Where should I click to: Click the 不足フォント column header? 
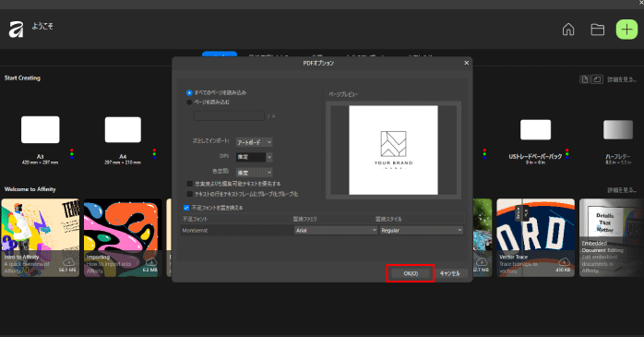(x=195, y=219)
